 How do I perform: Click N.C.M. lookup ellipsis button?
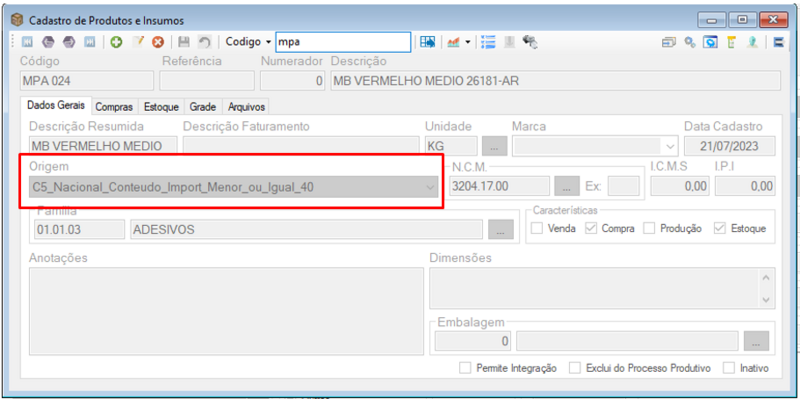tap(567, 186)
